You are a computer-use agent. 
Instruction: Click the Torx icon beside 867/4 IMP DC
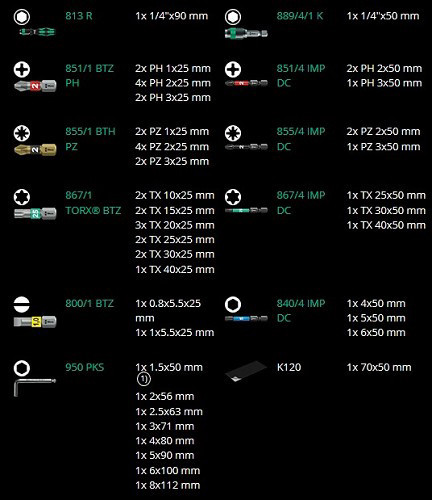pos(233,197)
